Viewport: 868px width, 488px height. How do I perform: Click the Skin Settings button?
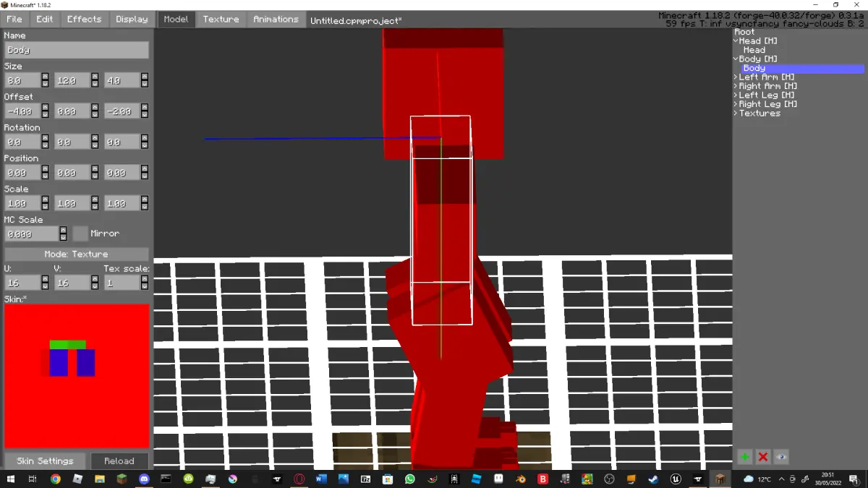click(45, 461)
